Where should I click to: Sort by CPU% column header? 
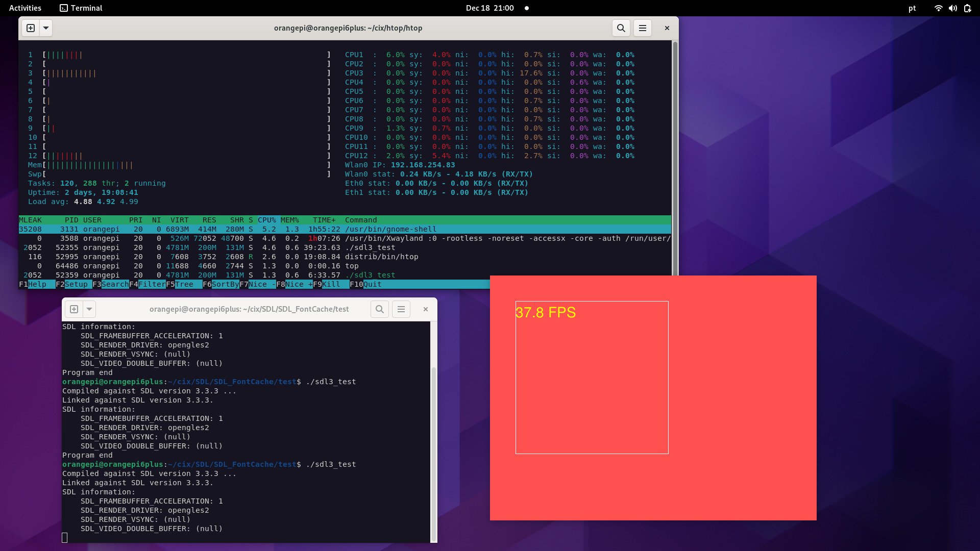pos(266,220)
